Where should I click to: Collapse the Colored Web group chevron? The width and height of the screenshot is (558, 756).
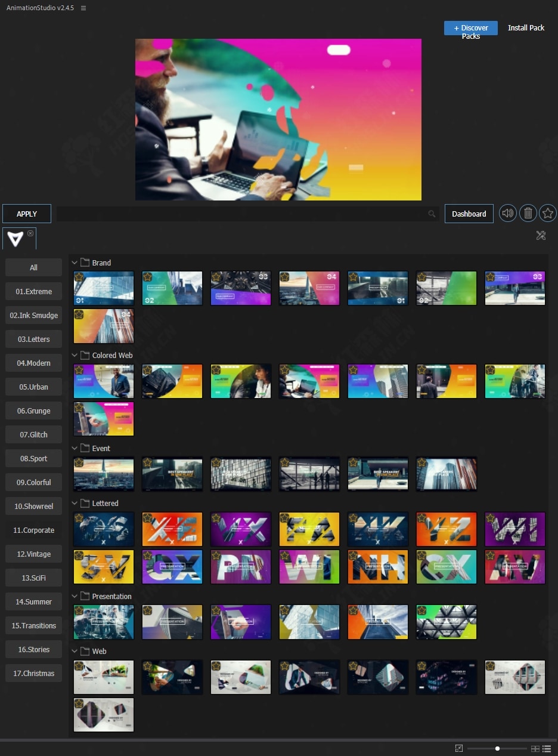75,355
